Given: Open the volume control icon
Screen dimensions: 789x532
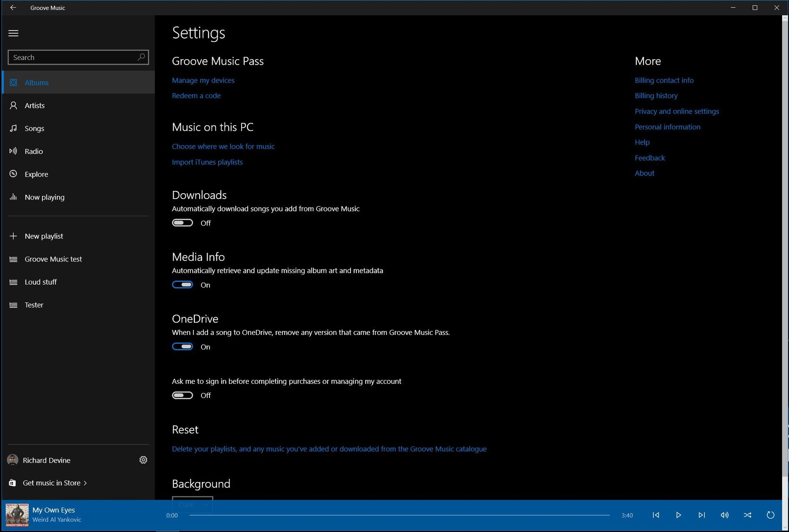Looking at the screenshot, I should click(724, 515).
